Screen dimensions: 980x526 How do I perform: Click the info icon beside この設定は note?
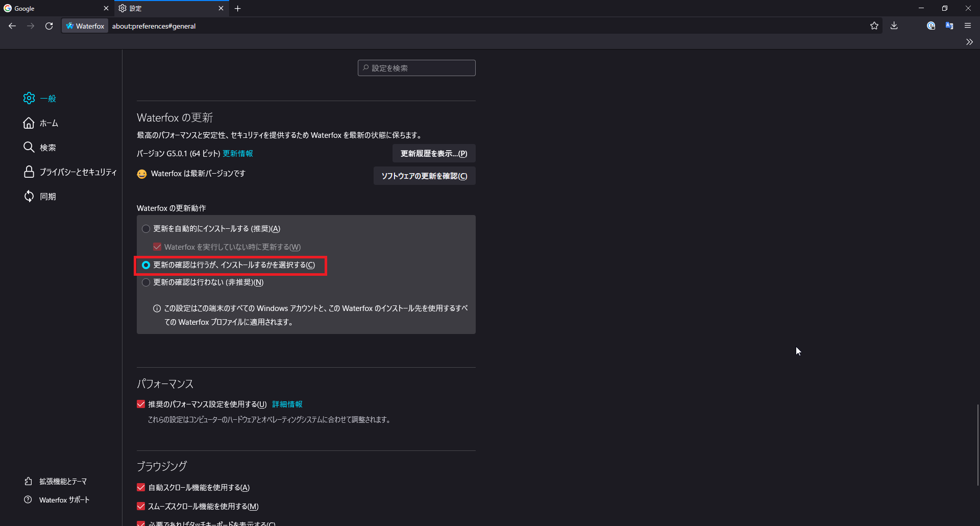(x=157, y=308)
